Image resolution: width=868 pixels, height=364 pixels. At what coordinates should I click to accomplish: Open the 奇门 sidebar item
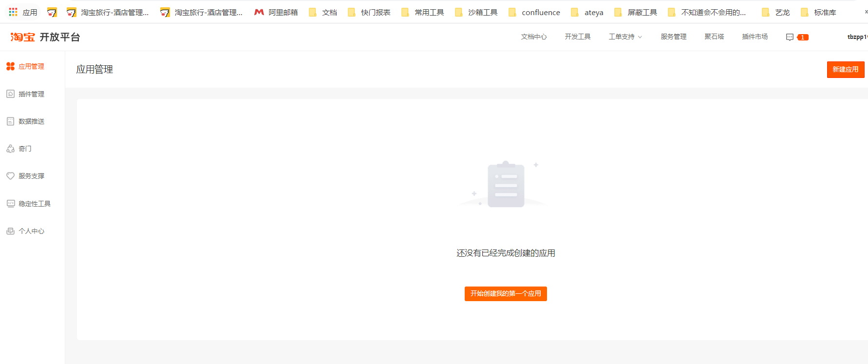pyautogui.click(x=19, y=149)
